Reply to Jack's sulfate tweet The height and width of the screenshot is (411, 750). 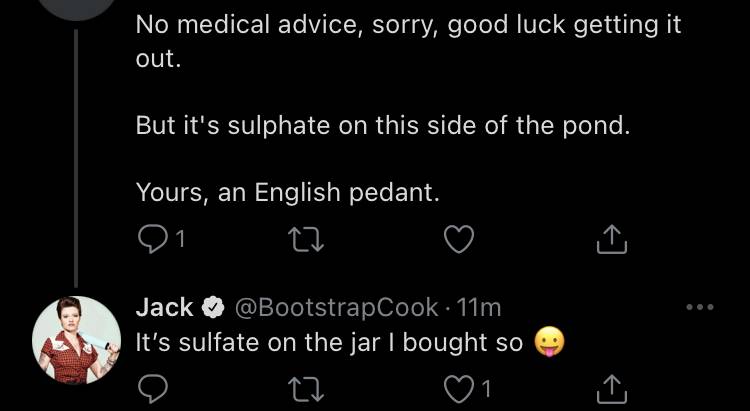coord(152,389)
